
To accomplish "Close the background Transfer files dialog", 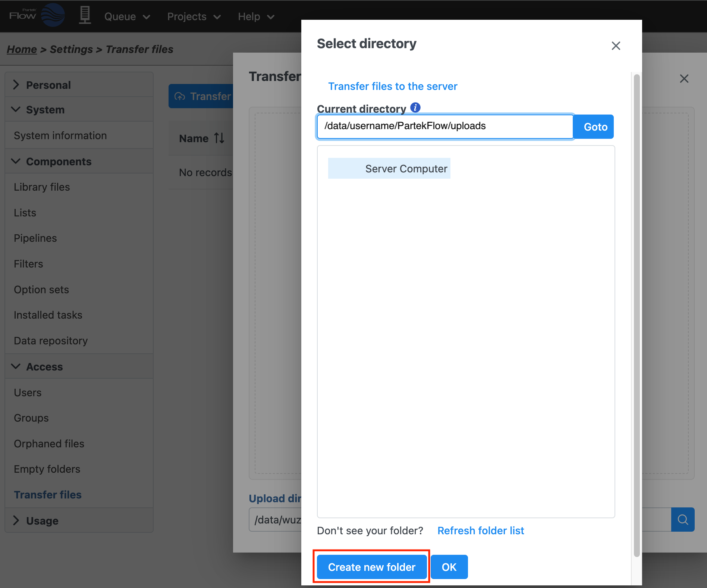I will click(x=684, y=79).
